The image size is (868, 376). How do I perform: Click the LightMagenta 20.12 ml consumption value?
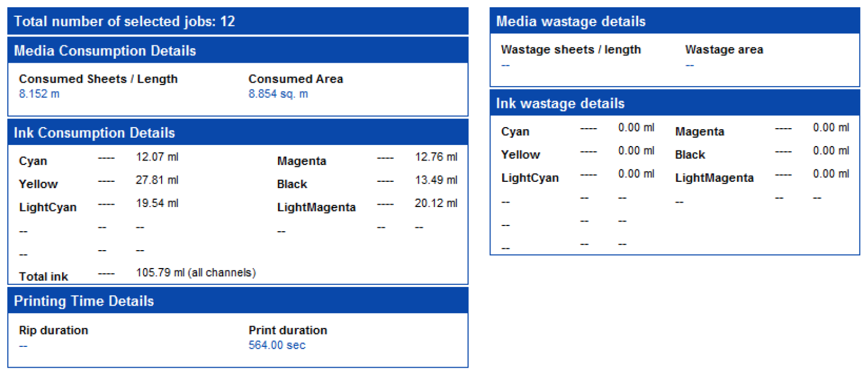pyautogui.click(x=436, y=203)
